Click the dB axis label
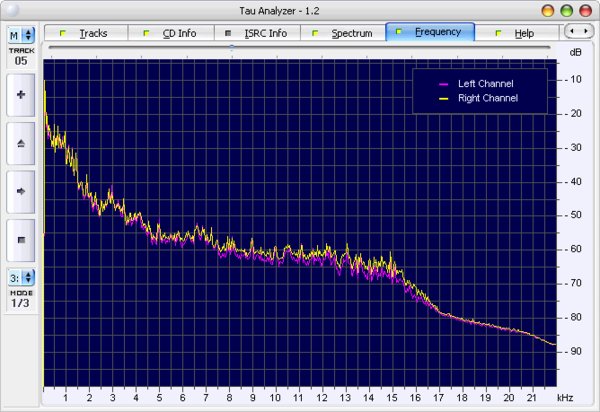600x412 pixels. (575, 52)
